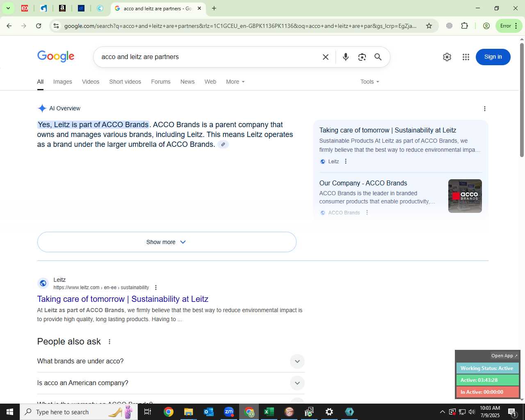Image resolution: width=525 pixels, height=420 pixels.
Task: Click the AI Overview source link chip
Action: (x=223, y=144)
